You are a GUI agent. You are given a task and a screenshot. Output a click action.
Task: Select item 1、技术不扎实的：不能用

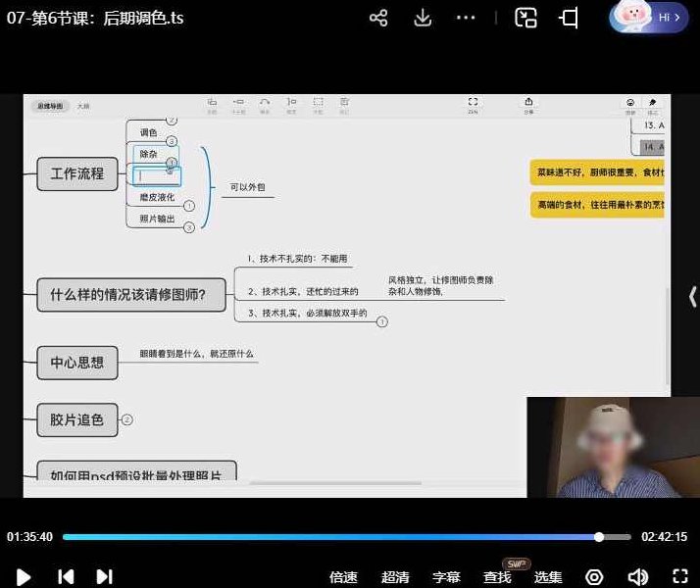click(x=297, y=259)
